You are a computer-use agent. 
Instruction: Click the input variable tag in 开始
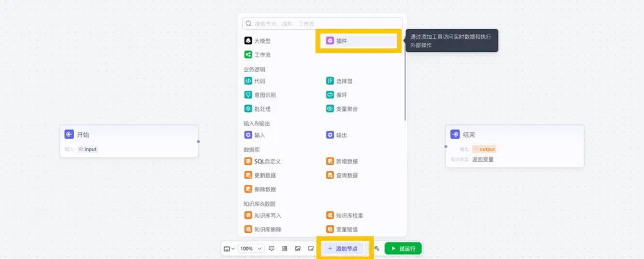tap(88, 149)
